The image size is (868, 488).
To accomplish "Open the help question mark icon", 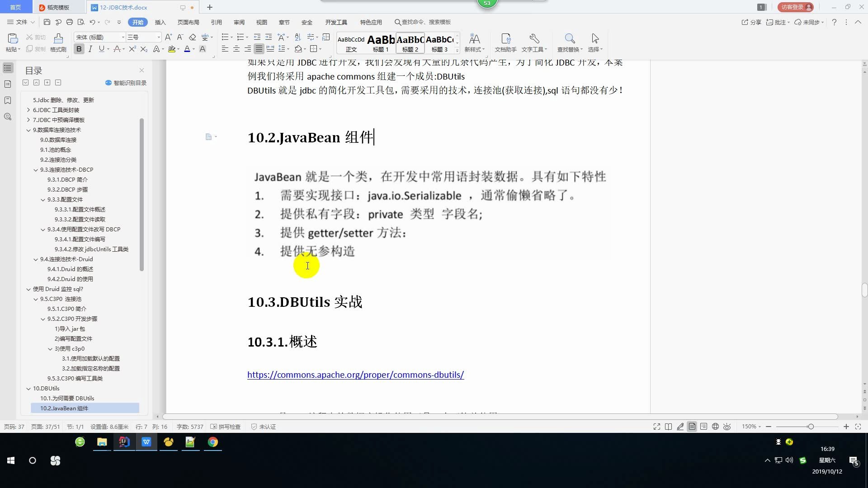I will coord(834,22).
